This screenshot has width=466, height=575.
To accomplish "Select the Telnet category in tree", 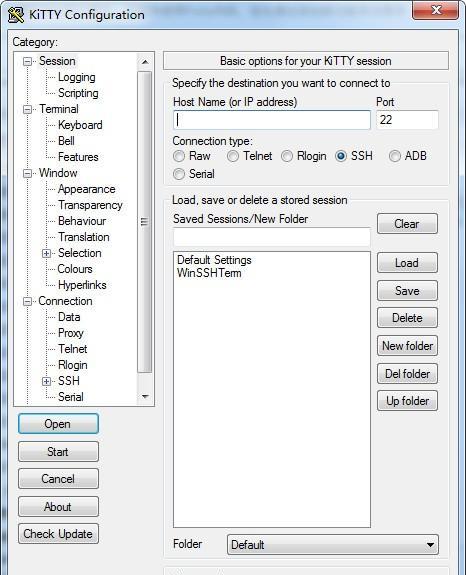I will (73, 349).
